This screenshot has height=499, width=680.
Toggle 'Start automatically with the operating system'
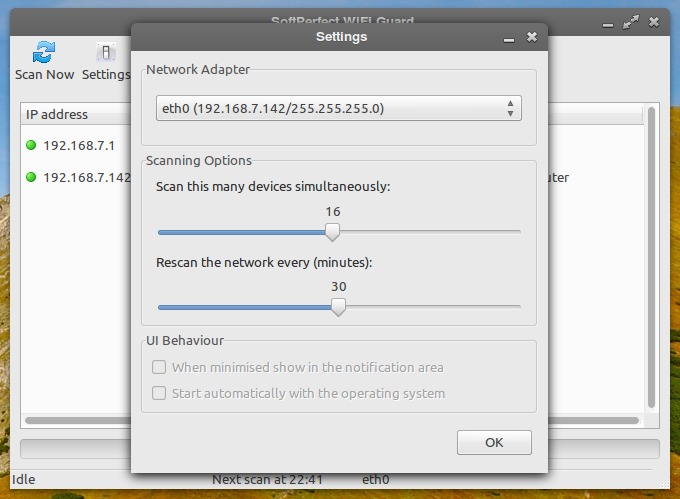[x=159, y=393]
